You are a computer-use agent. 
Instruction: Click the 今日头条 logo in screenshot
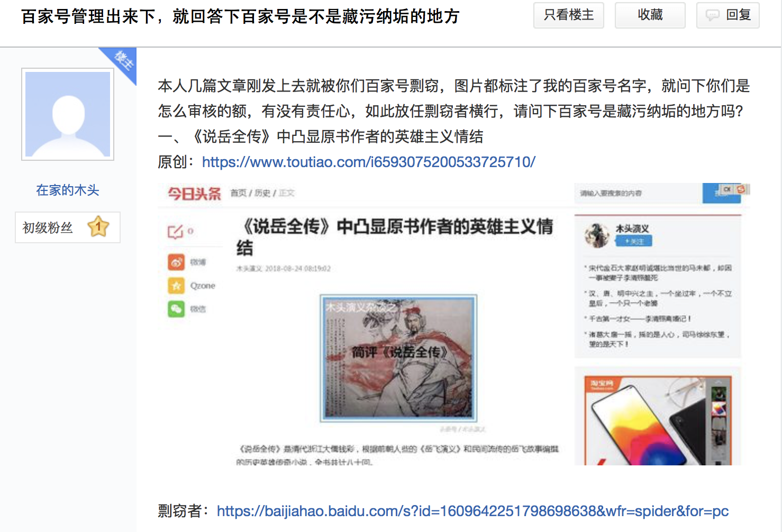194,194
